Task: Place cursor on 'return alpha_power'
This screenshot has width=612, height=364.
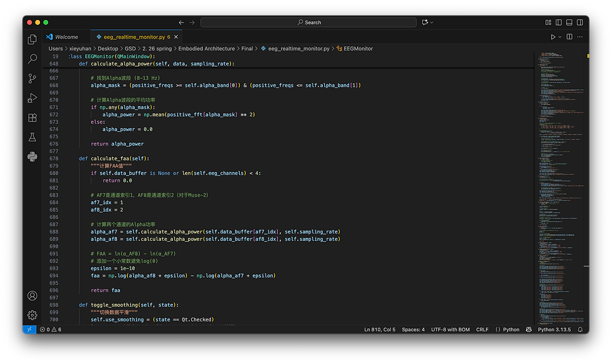Action: [117, 144]
